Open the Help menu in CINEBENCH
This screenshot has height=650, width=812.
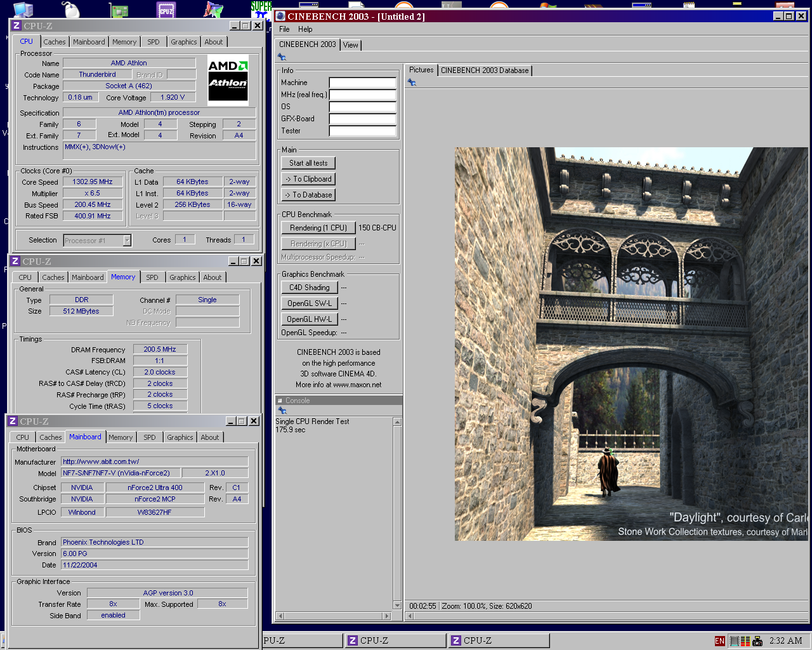coord(305,29)
